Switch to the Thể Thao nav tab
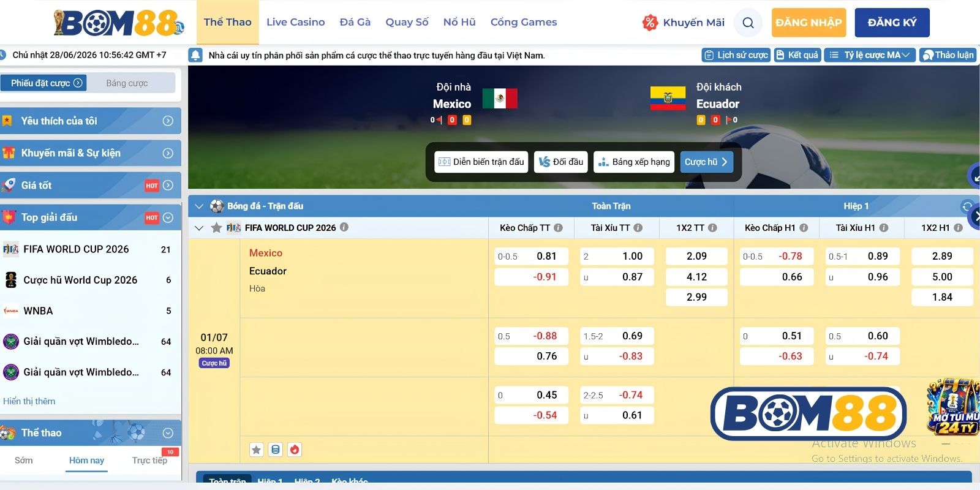 click(227, 22)
